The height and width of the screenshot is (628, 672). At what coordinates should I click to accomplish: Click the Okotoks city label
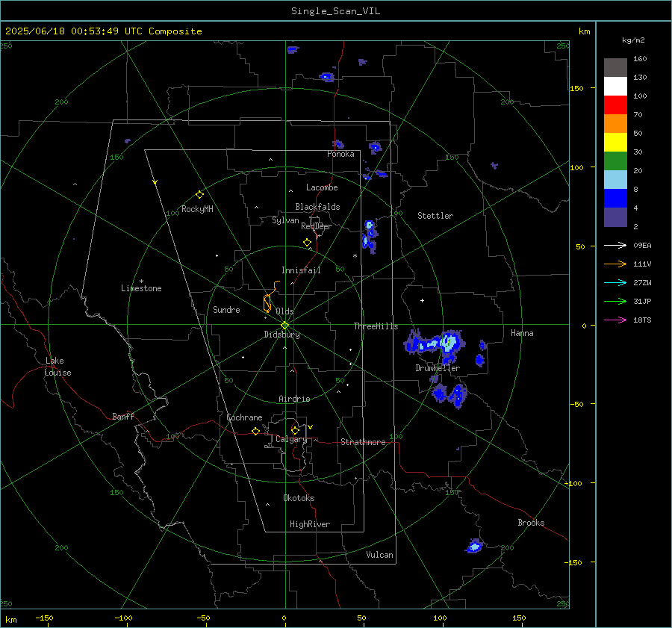pyautogui.click(x=299, y=498)
